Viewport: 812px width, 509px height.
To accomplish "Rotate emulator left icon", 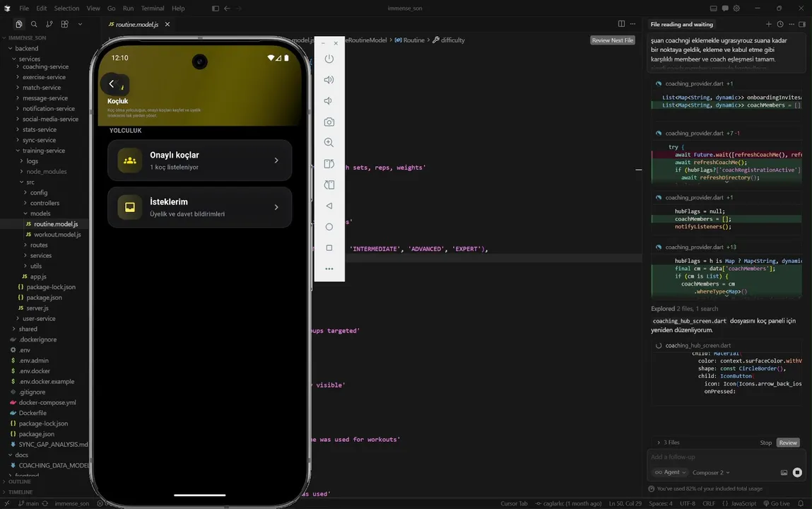I will tap(329, 163).
